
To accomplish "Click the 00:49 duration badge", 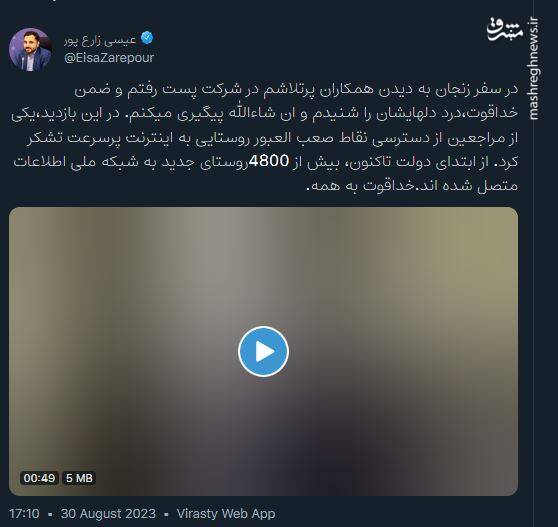I will pyautogui.click(x=40, y=478).
